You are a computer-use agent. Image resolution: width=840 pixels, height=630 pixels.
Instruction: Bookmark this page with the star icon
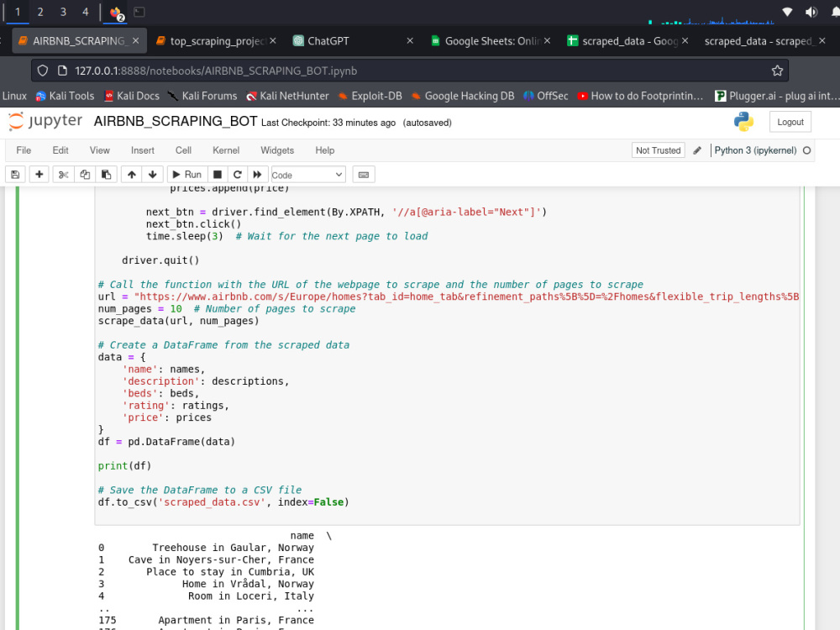(777, 71)
